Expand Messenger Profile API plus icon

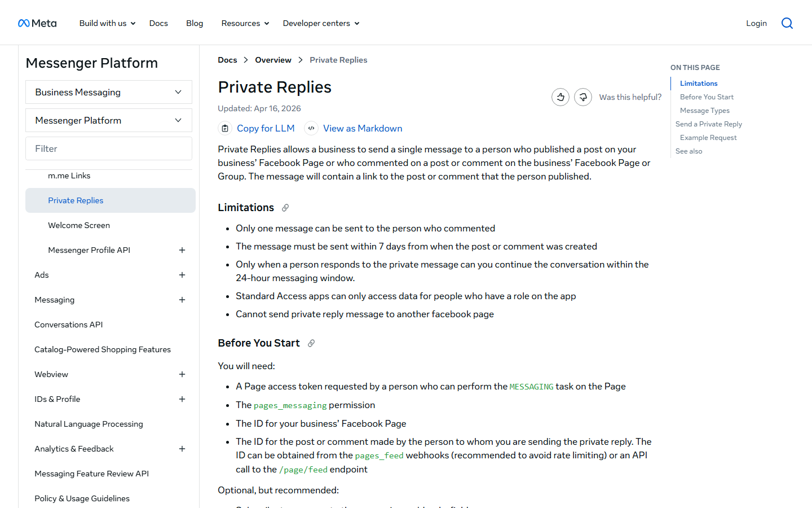click(182, 250)
